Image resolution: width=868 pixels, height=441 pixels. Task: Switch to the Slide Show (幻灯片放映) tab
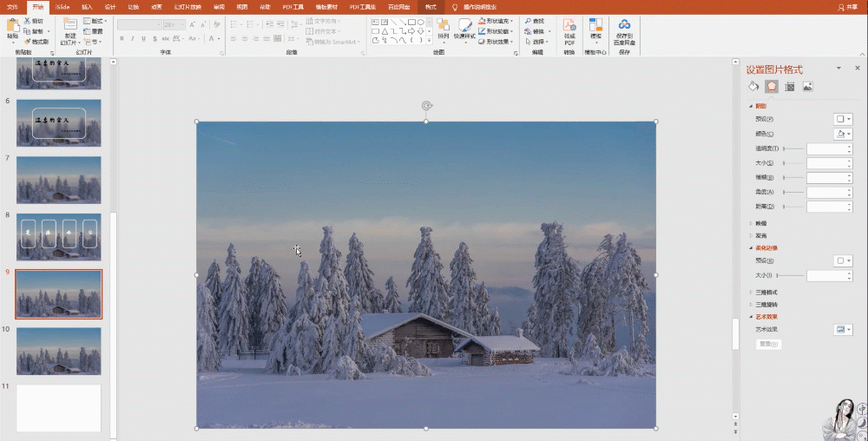pyautogui.click(x=187, y=7)
